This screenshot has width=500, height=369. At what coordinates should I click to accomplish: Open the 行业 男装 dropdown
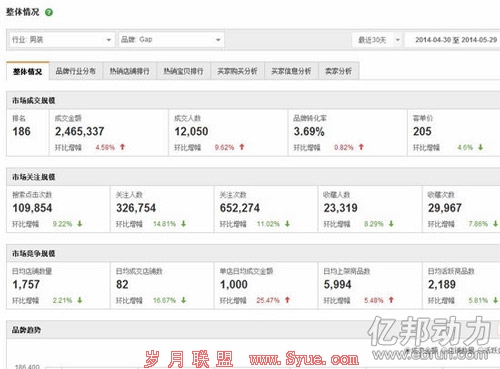click(x=61, y=40)
